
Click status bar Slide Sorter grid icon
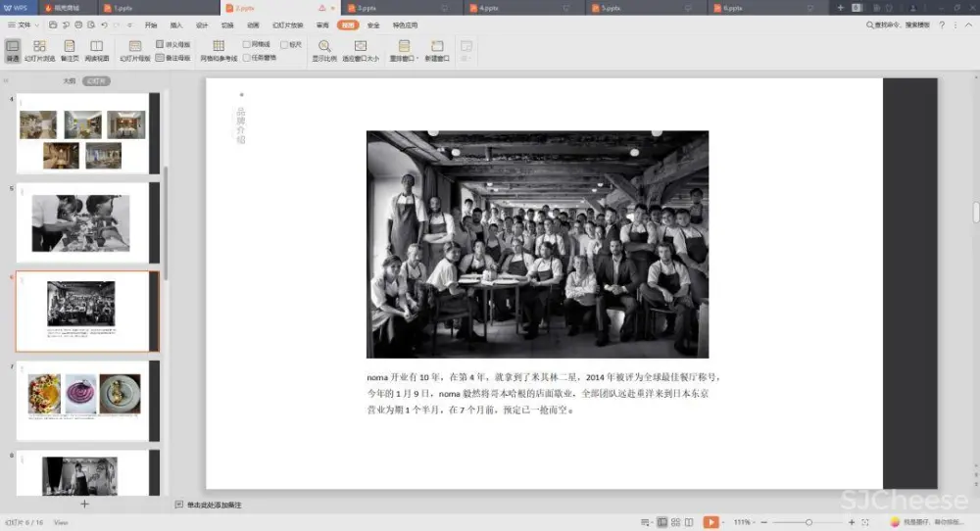(x=675, y=522)
